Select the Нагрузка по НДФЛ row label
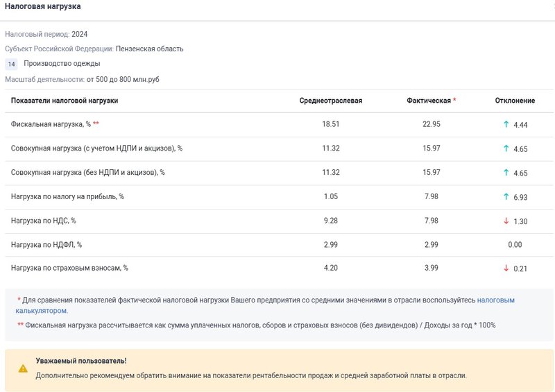Screen dimensions: 555x392 pos(46,245)
